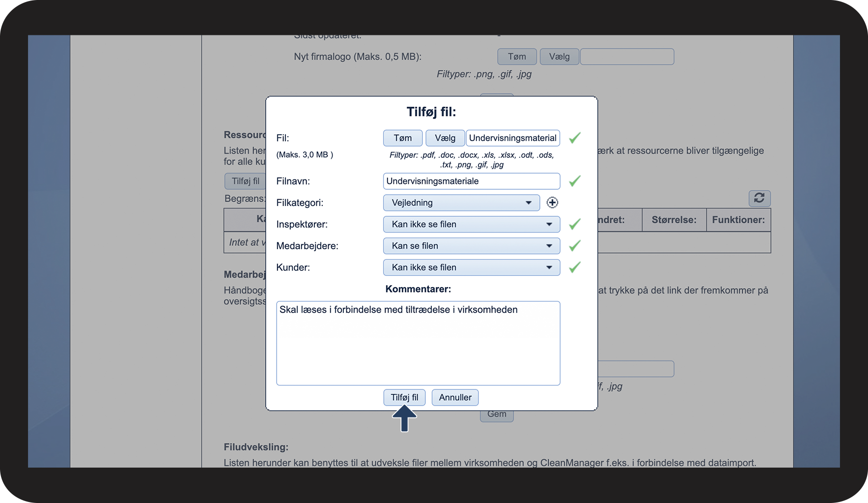Click the selected file name field Undervisningsmaterial
This screenshot has width=868, height=503.
512,138
